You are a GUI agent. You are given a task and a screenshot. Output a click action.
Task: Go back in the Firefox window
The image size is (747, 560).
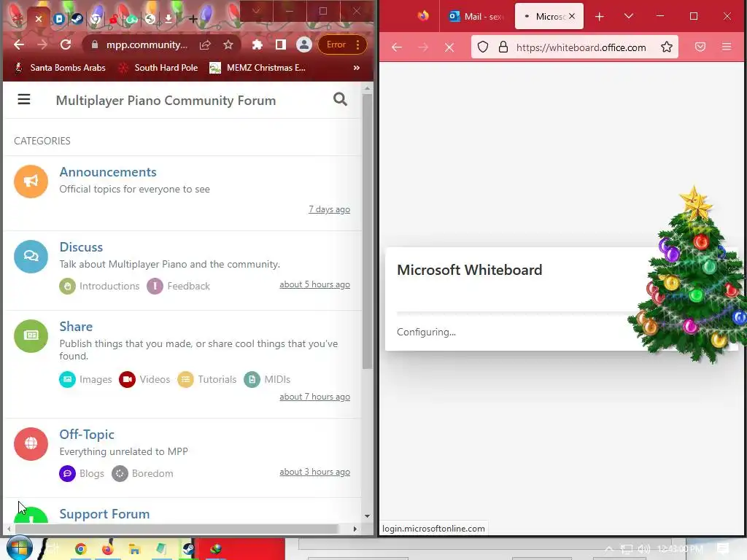pyautogui.click(x=397, y=47)
